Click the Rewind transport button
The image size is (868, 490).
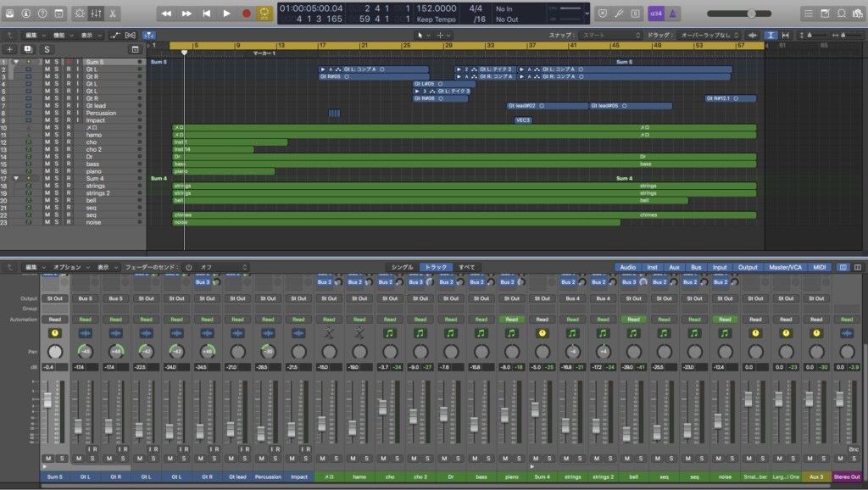pos(166,14)
